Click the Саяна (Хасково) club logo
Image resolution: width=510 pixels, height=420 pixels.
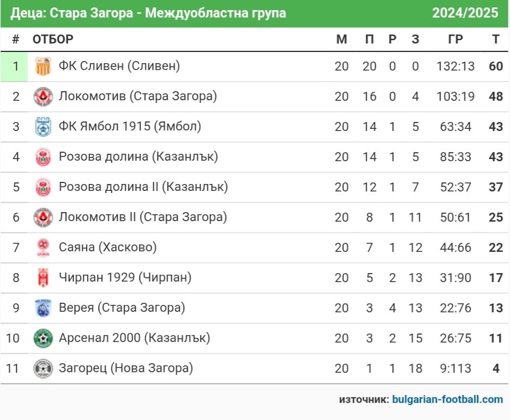pos(43,248)
